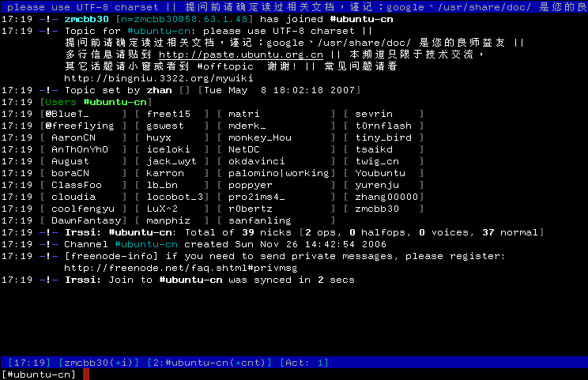This screenshot has width=588, height=380.
Task: Click #offtopic channel name in topic
Action: click(x=225, y=66)
